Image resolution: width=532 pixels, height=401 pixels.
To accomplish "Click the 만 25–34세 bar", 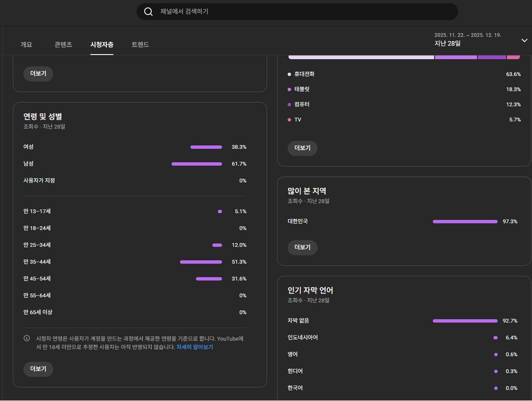I will (x=217, y=245).
